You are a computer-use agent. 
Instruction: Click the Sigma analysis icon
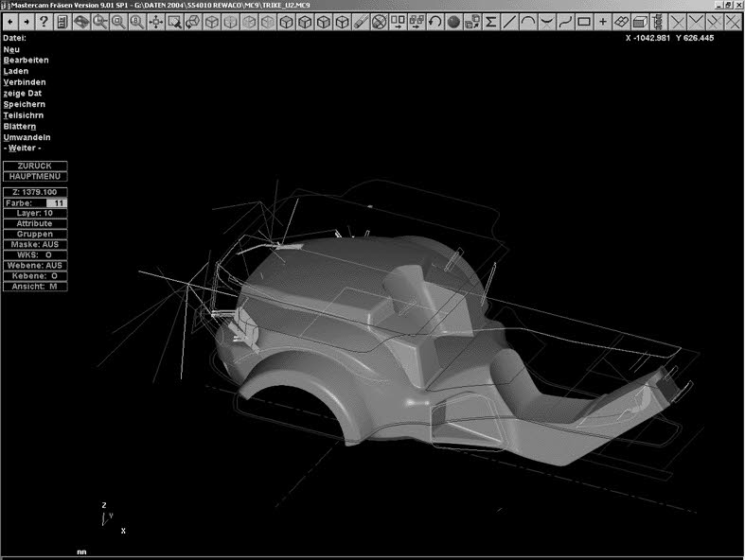491,21
